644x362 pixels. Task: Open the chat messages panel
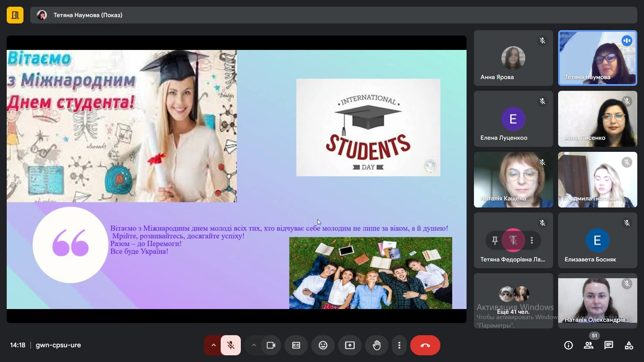point(608,345)
